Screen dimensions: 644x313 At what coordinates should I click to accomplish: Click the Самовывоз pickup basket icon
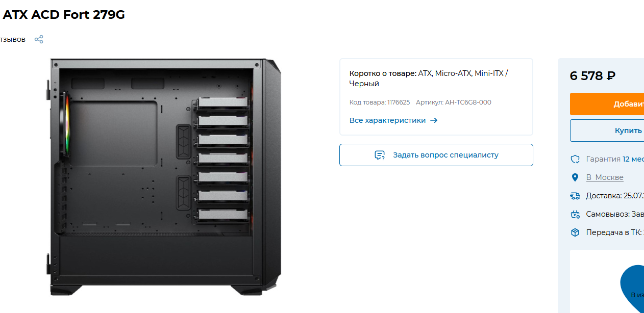coord(575,214)
